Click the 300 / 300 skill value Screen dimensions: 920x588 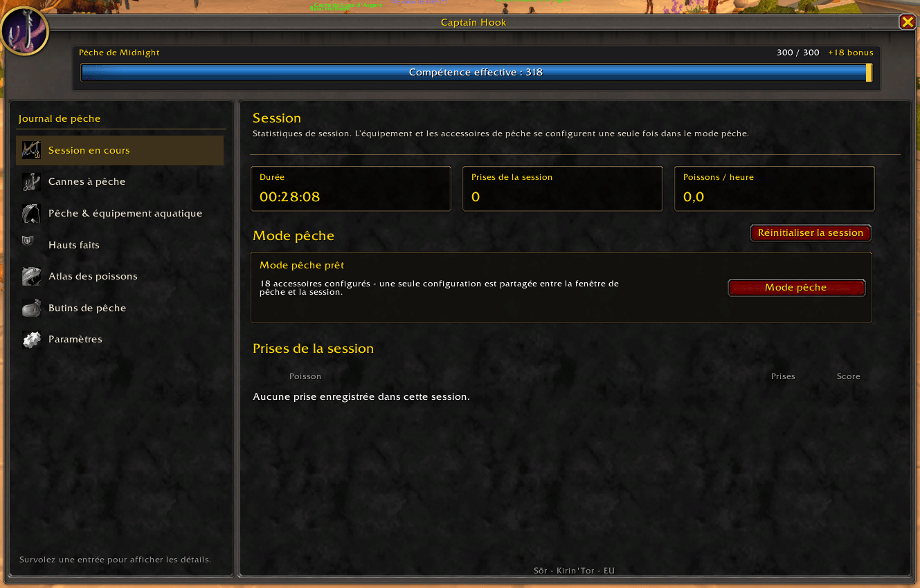pyautogui.click(x=798, y=53)
